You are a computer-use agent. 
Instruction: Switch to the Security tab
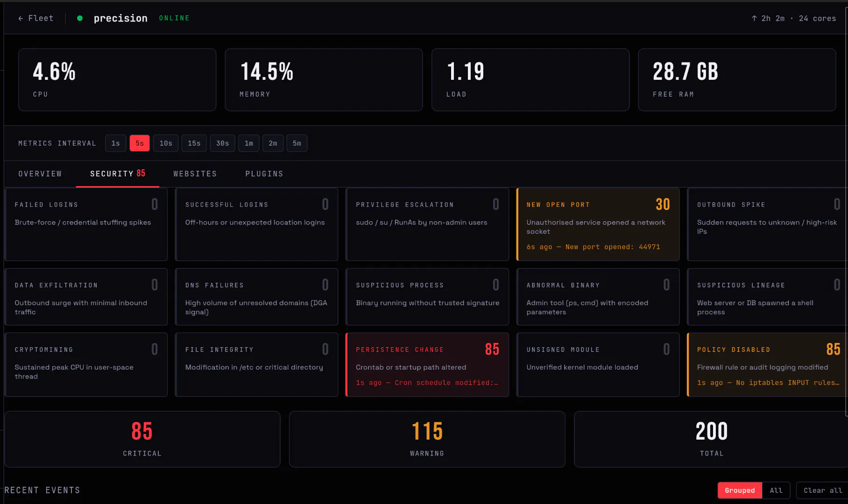[118, 174]
